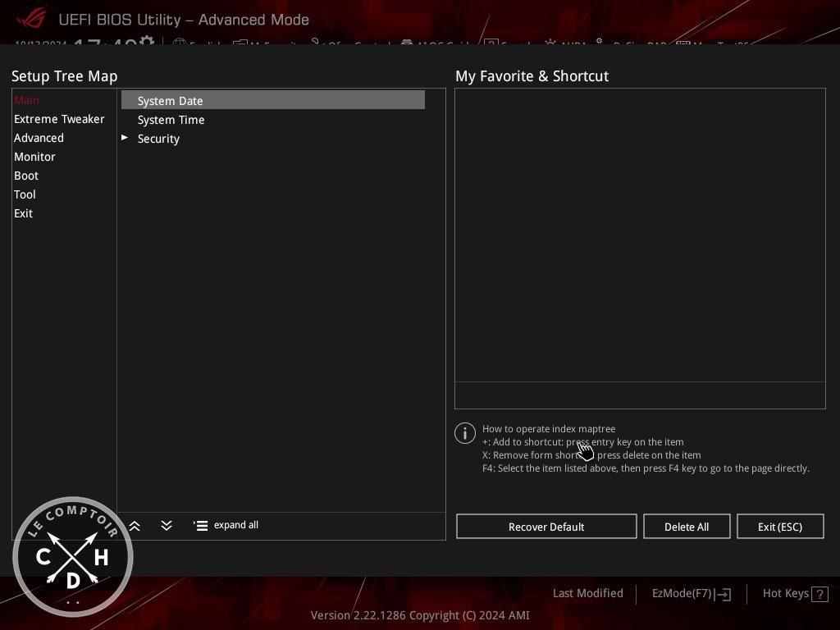Open the Advanced section

pos(39,138)
